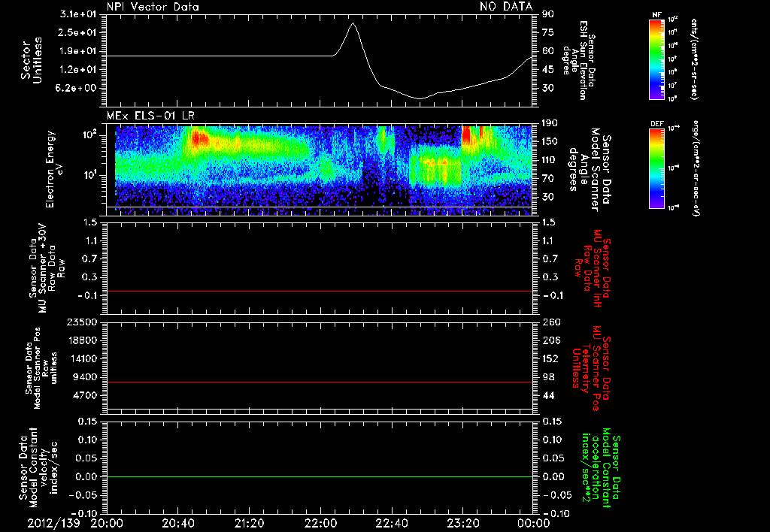
Task: Click the 2012/139 date label
Action: click(53, 523)
